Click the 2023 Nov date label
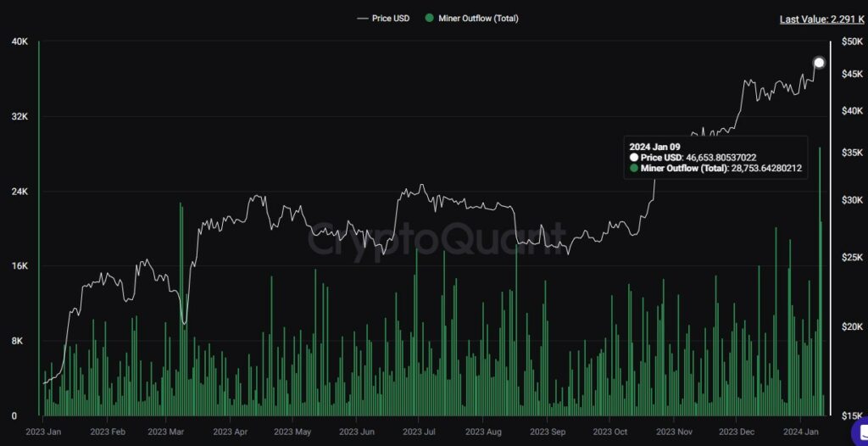Screen dimensions: 868x446 (674, 432)
